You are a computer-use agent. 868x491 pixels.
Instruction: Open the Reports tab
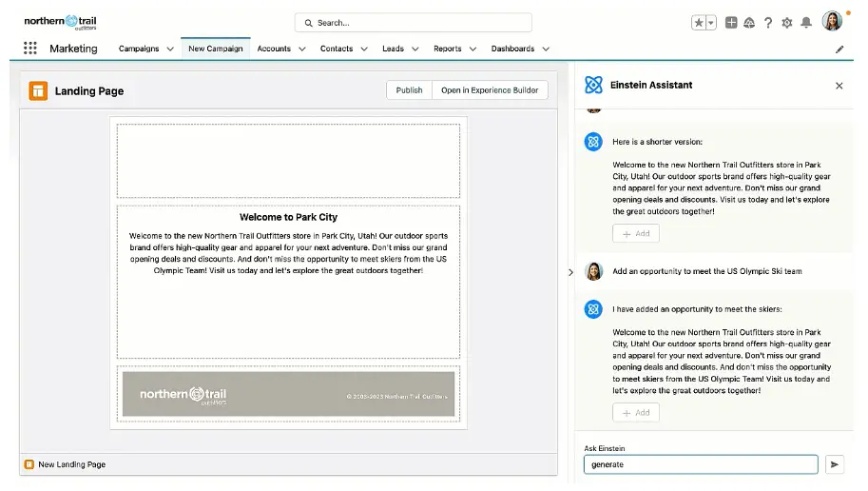pyautogui.click(x=448, y=49)
